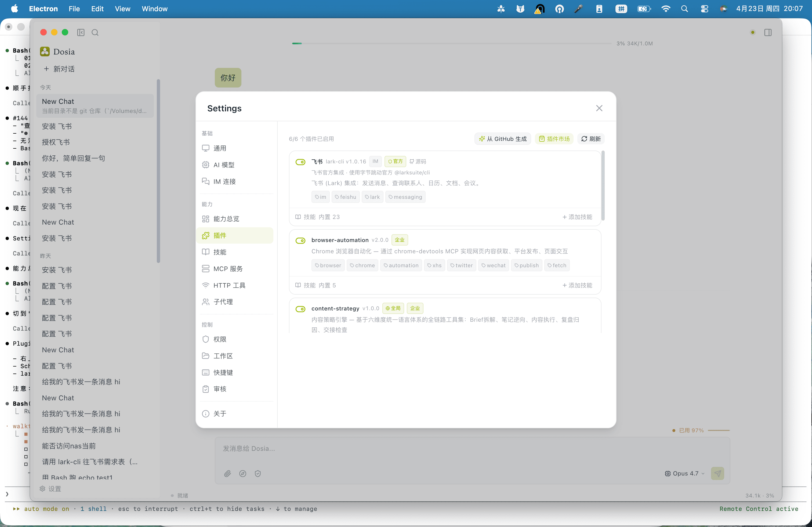Viewport: 812px width, 527px height.
Task: Open the 你好，简单回复一句 conversation
Action: point(95,158)
